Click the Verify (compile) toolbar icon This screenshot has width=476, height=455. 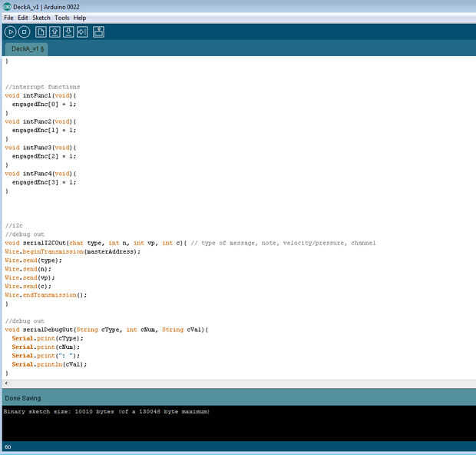[10, 32]
